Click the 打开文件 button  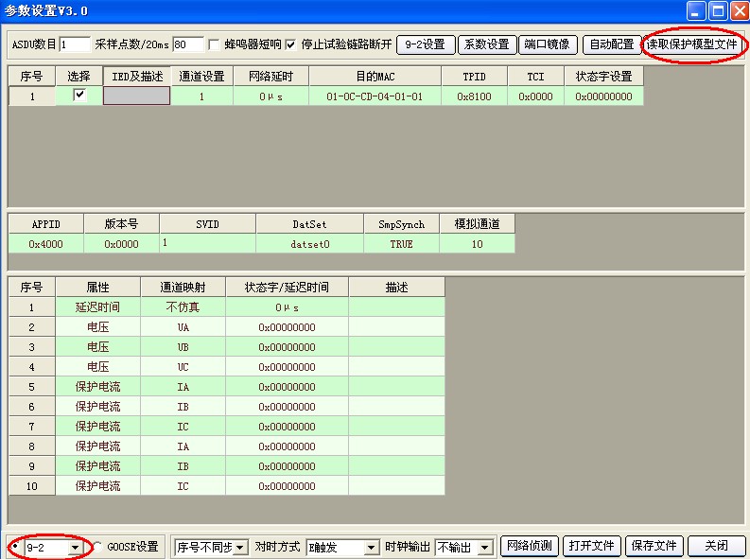click(592, 546)
